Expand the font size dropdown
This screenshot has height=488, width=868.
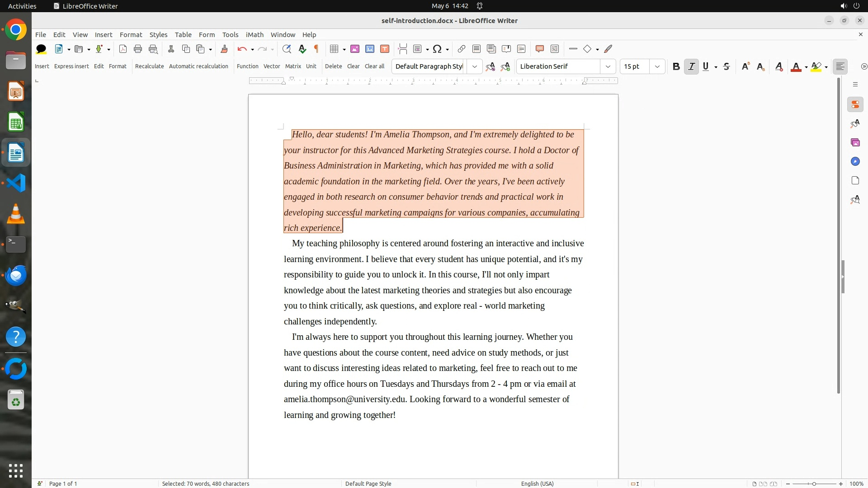point(657,66)
